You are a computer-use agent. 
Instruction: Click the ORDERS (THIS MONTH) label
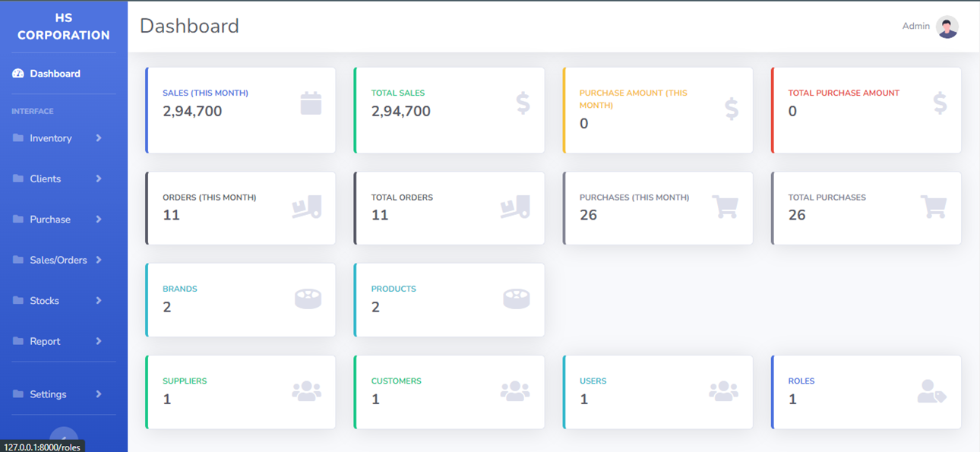[x=210, y=198]
